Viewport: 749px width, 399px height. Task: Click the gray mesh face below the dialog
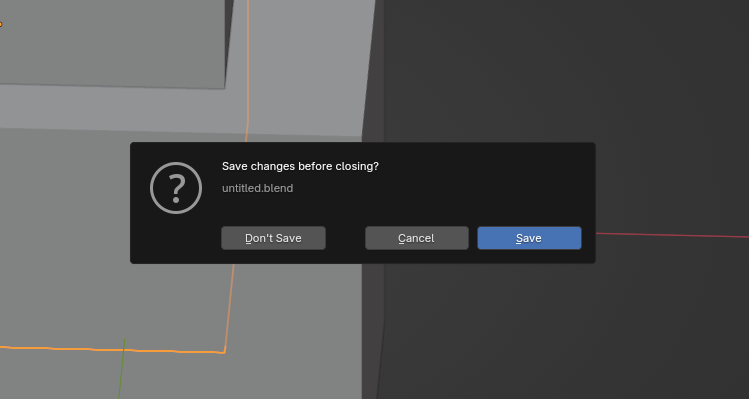(296, 330)
